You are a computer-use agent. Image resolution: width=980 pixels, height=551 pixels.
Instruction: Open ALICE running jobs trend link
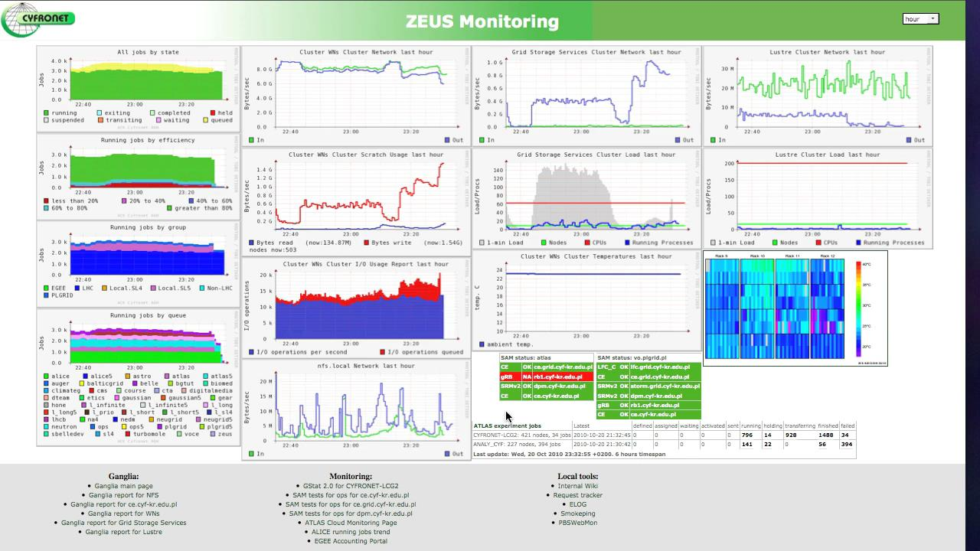351,532
